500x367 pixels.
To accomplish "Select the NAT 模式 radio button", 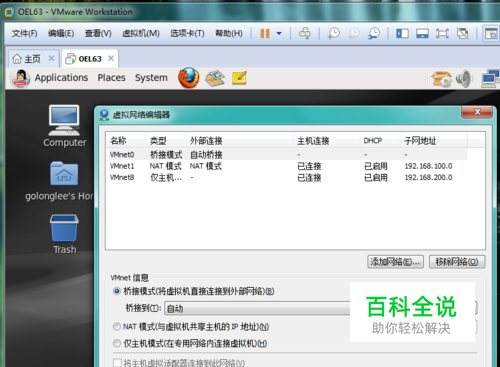I will coord(117,327).
